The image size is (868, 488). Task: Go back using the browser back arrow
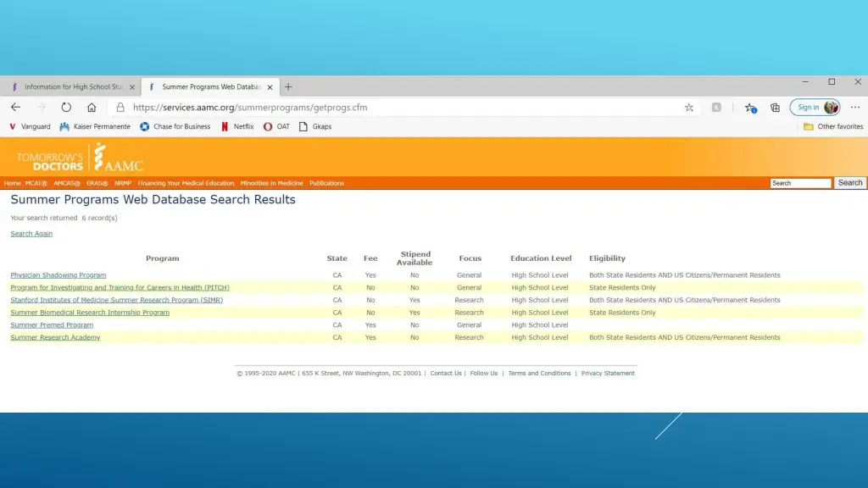15,108
